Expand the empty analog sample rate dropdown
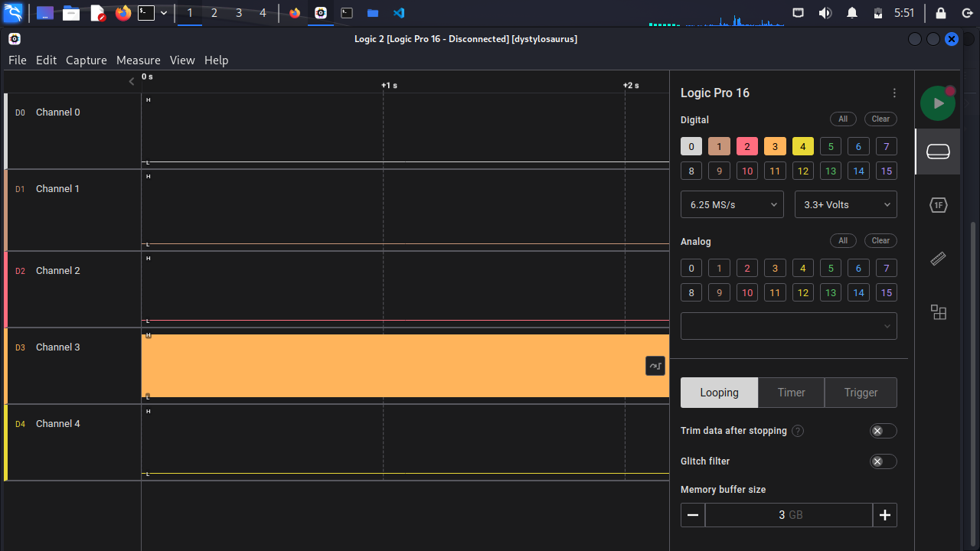Image resolution: width=980 pixels, height=551 pixels. 789,326
